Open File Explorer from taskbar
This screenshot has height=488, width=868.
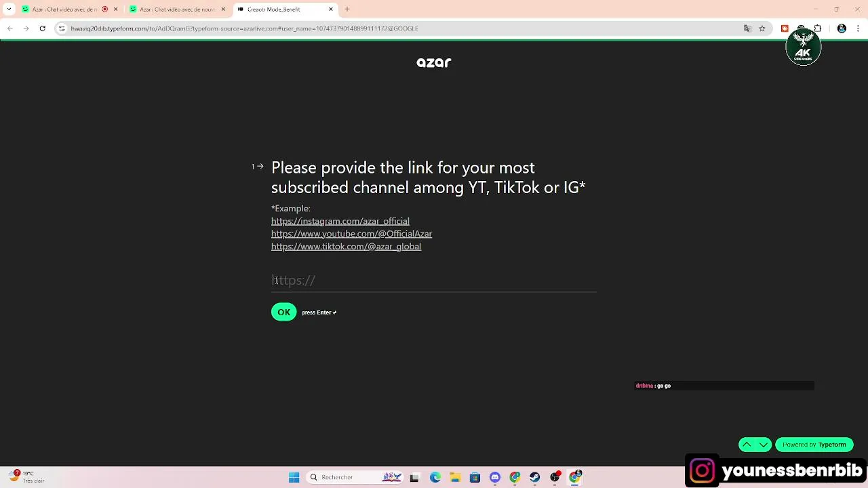pyautogui.click(x=454, y=477)
